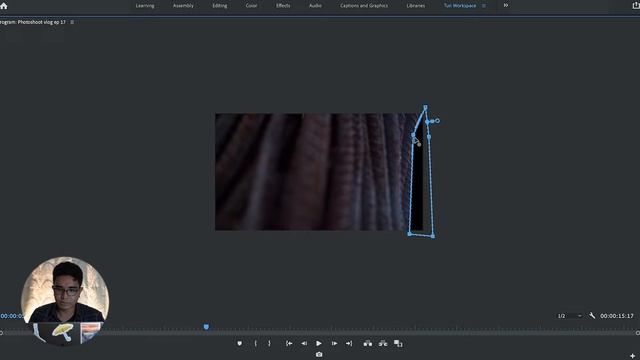Switch to the Audio workspace
640x360 pixels.
tap(315, 6)
